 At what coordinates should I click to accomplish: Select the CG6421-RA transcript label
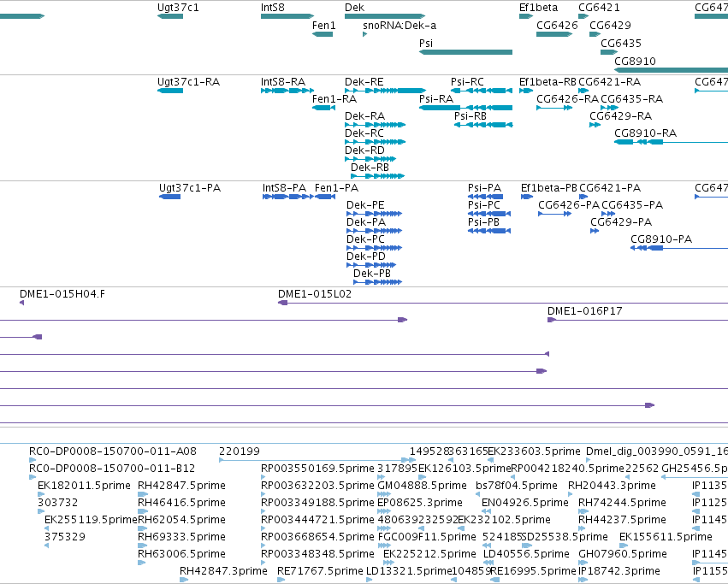[610, 82]
